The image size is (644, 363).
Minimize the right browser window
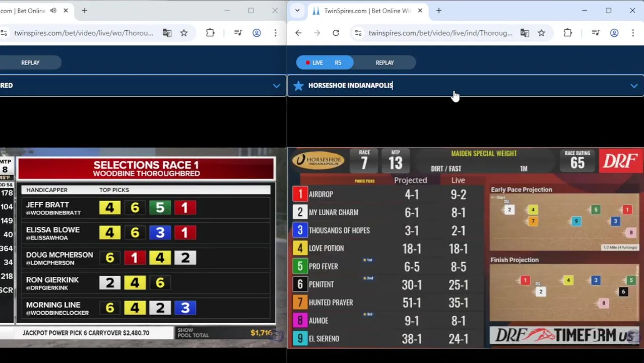coord(585,11)
